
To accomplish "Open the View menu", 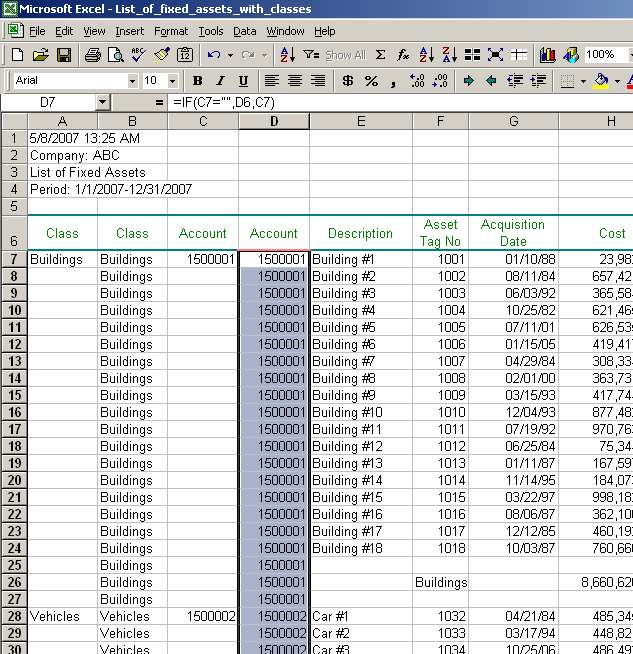I will click(94, 31).
